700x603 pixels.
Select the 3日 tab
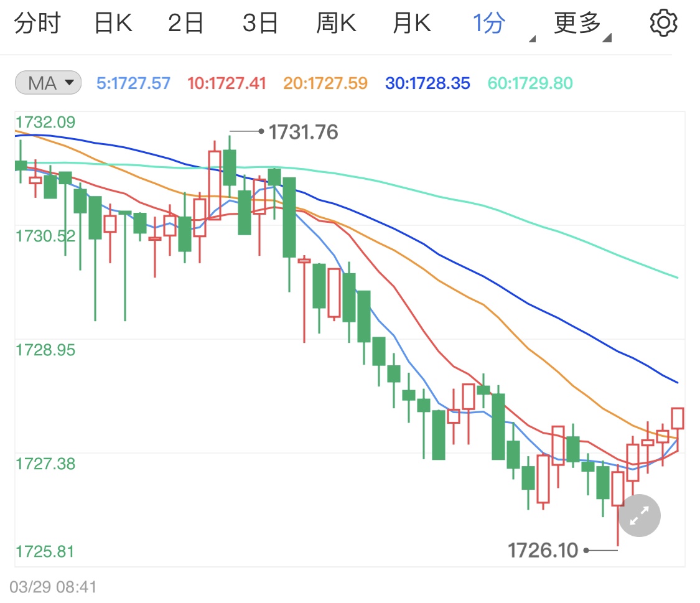click(x=260, y=23)
